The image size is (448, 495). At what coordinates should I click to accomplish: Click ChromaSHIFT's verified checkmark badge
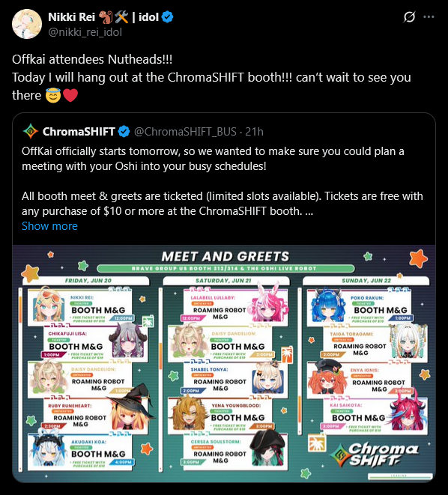(x=124, y=131)
